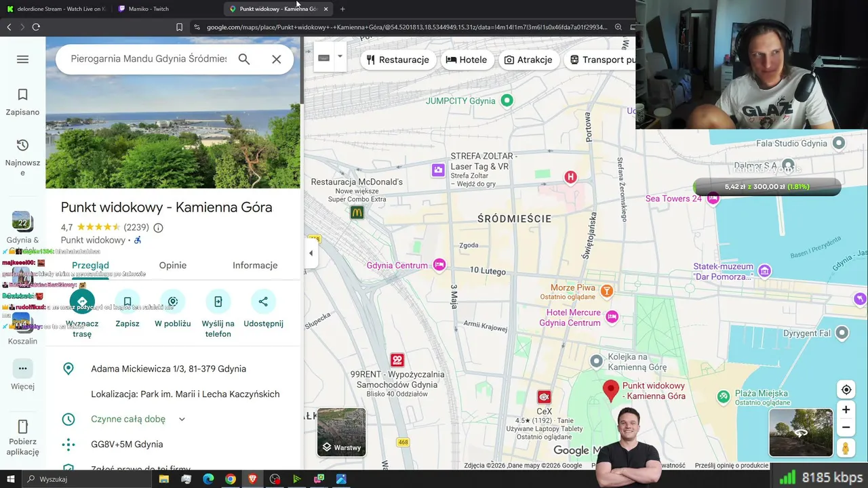Image resolution: width=868 pixels, height=488 pixels.
Task: Filter by Hotele chip
Action: point(467,60)
